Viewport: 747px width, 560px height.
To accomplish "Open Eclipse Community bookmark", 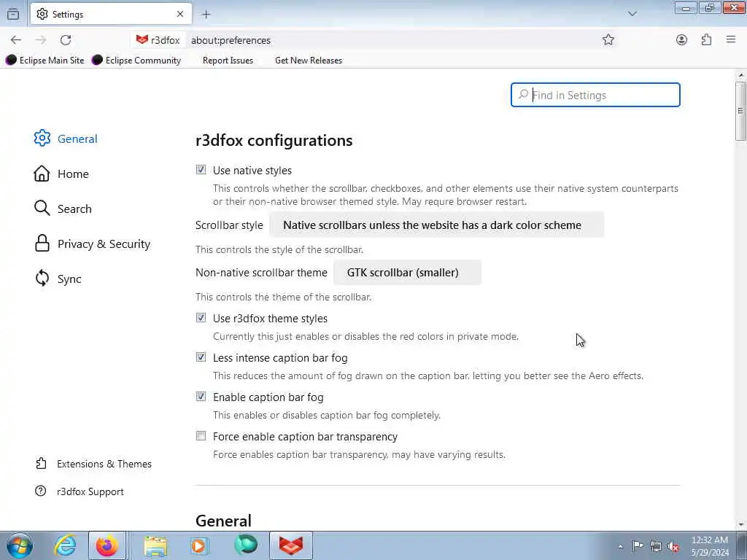I will click(x=136, y=61).
